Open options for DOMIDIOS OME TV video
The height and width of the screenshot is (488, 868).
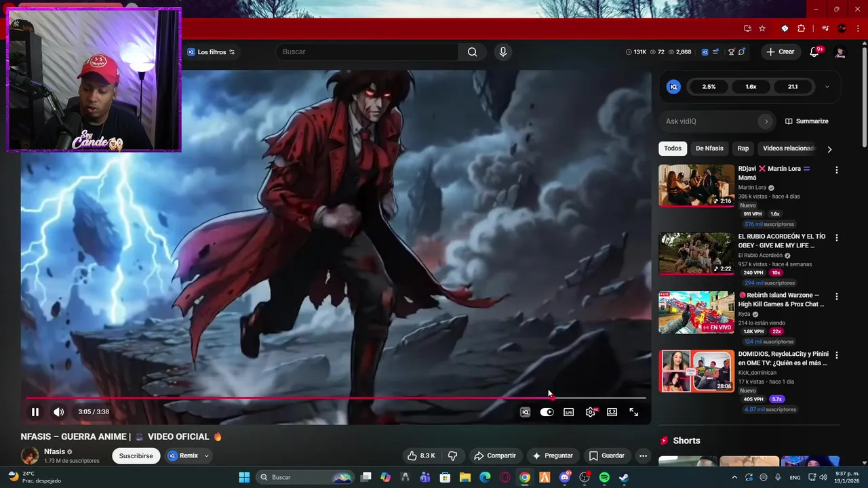[x=836, y=355]
